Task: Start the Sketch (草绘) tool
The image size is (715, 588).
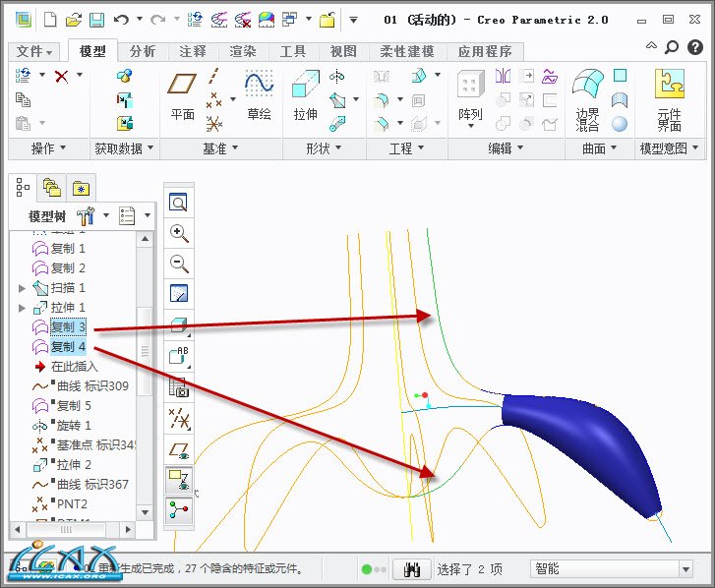Action: 259,95
